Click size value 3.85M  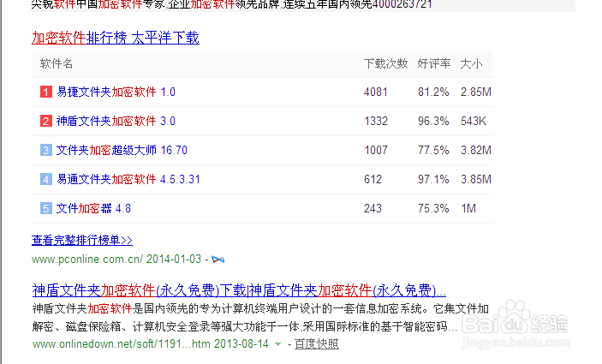pyautogui.click(x=476, y=179)
